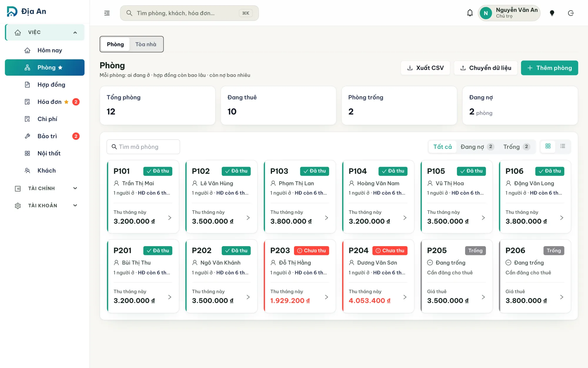The width and height of the screenshot is (588, 368).
Task: Open P203 details via arrow
Action: point(327,297)
